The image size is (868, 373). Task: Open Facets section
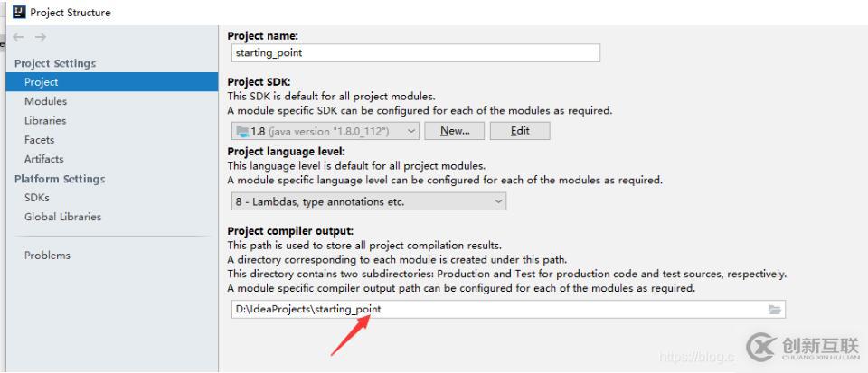[x=39, y=140]
